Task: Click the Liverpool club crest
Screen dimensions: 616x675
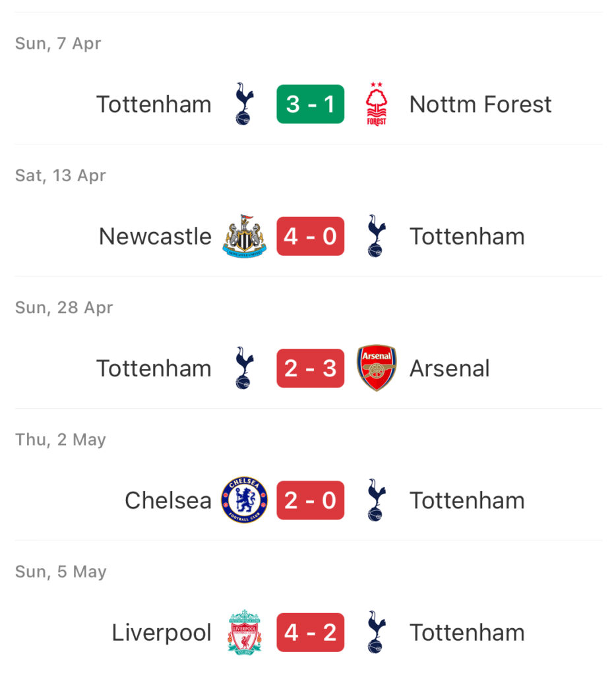Action: pos(244,632)
